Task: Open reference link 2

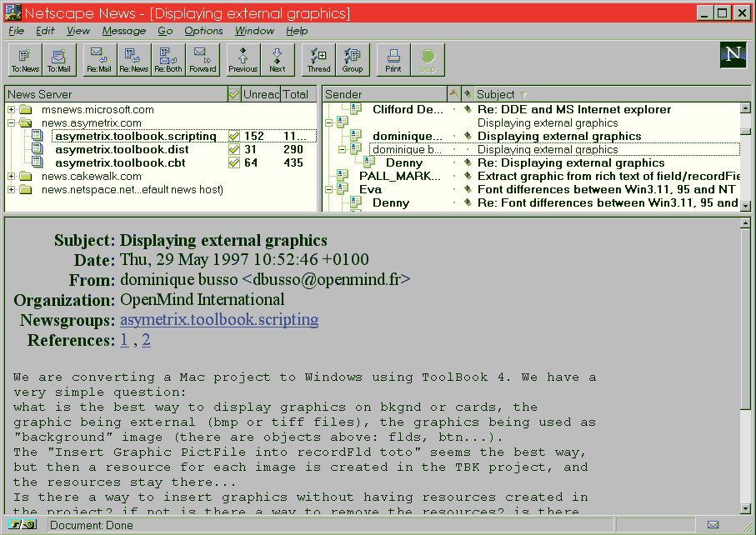Action: pos(146,340)
